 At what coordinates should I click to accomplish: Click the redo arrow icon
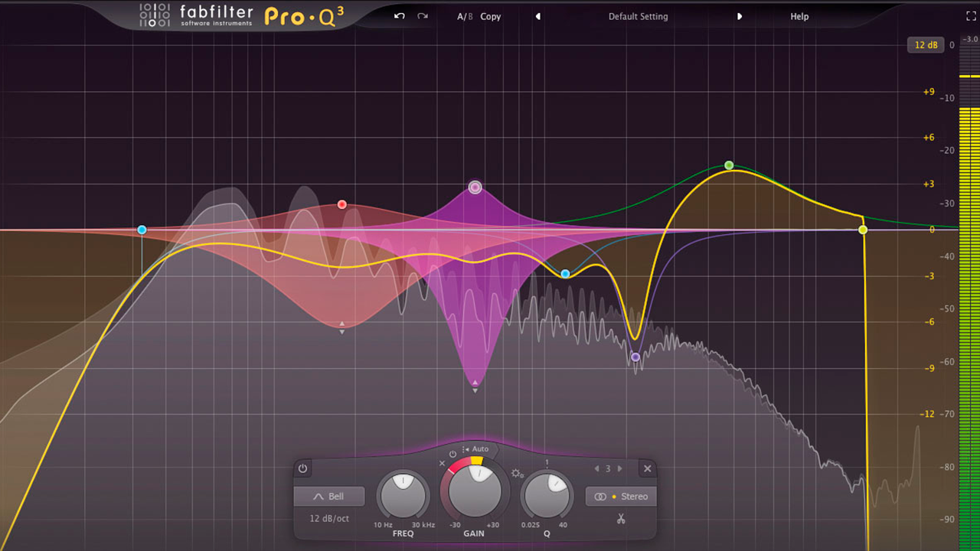423,16
